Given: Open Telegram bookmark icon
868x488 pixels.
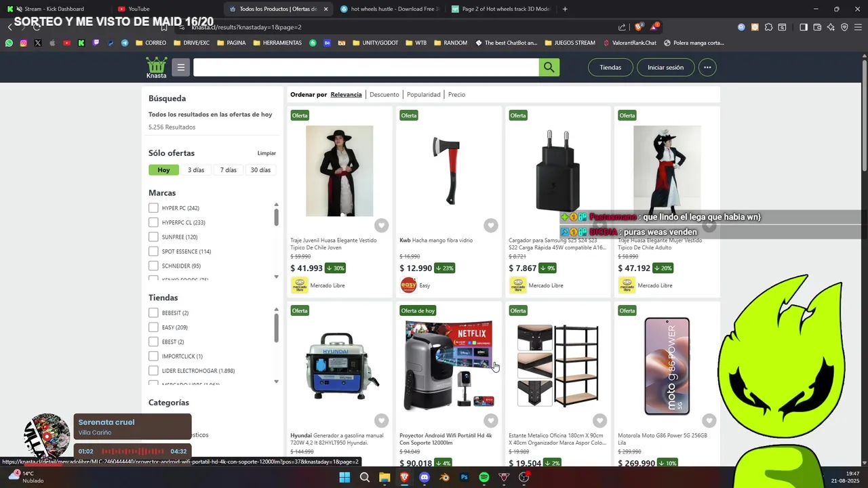Looking at the screenshot, I should tap(125, 43).
